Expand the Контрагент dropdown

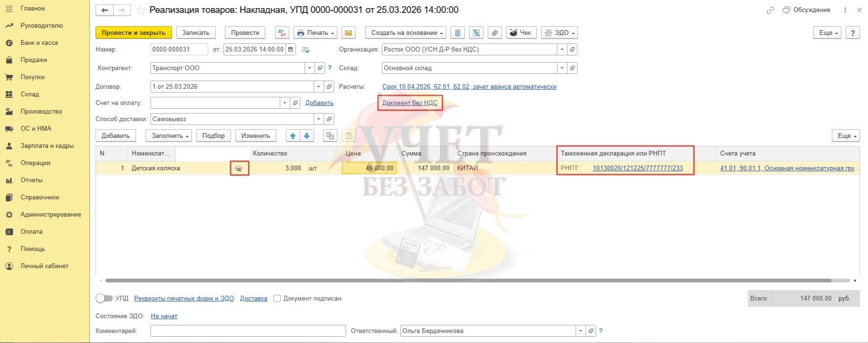pyautogui.click(x=309, y=68)
